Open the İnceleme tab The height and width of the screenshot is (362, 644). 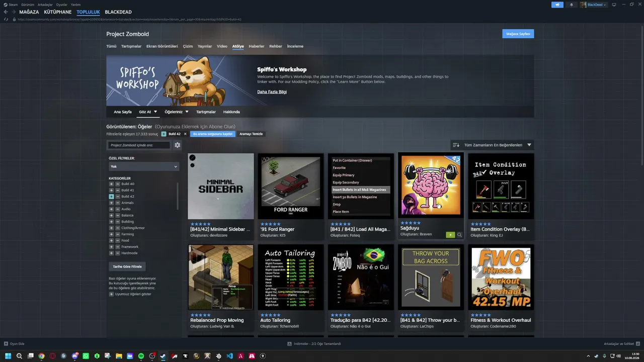click(295, 46)
